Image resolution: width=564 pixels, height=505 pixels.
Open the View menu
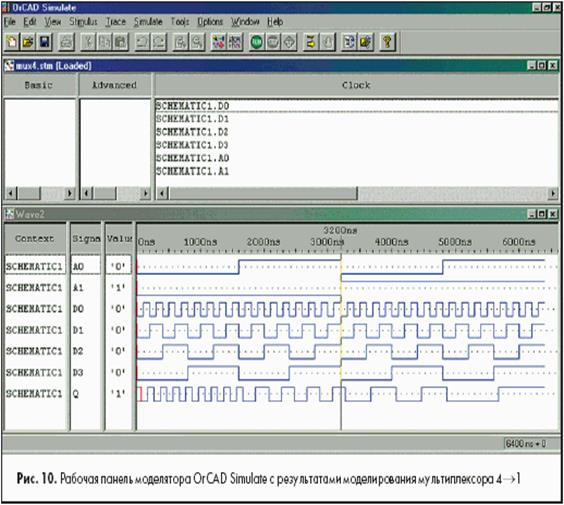pyautogui.click(x=53, y=22)
